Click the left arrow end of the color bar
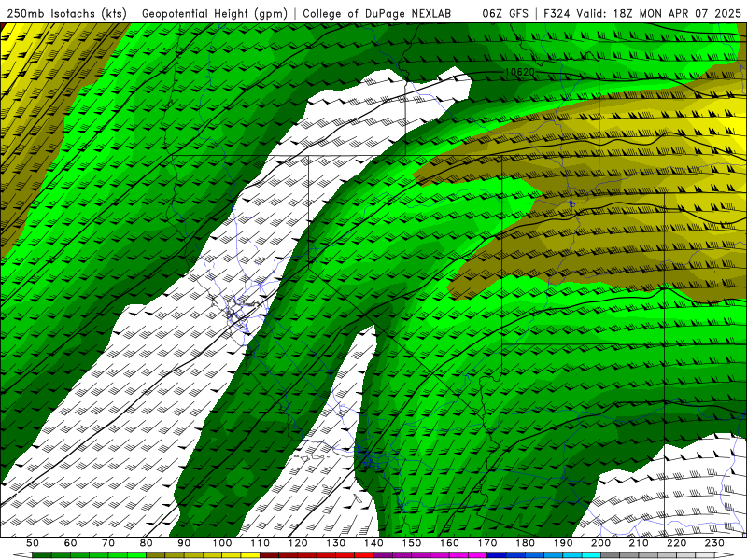This screenshot has height=560, width=747. point(22,555)
